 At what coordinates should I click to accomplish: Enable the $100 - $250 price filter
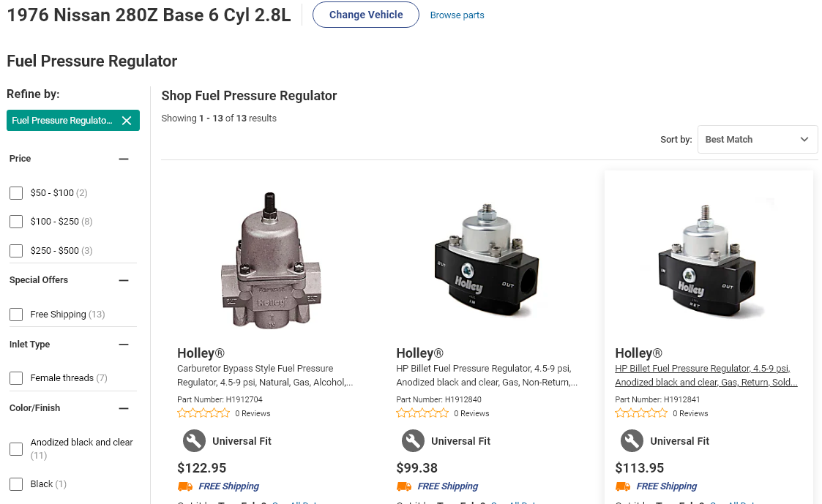coord(16,222)
